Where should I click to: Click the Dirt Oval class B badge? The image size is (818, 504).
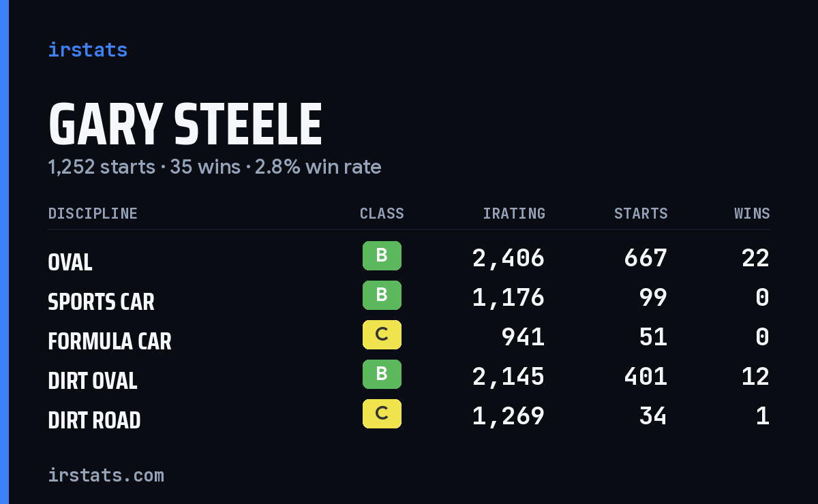click(382, 375)
